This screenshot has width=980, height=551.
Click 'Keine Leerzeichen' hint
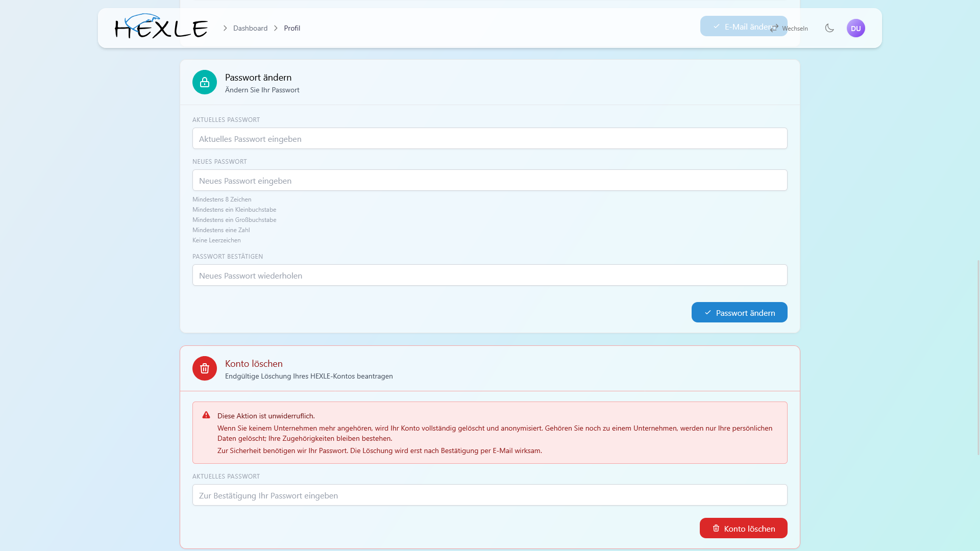(x=216, y=240)
